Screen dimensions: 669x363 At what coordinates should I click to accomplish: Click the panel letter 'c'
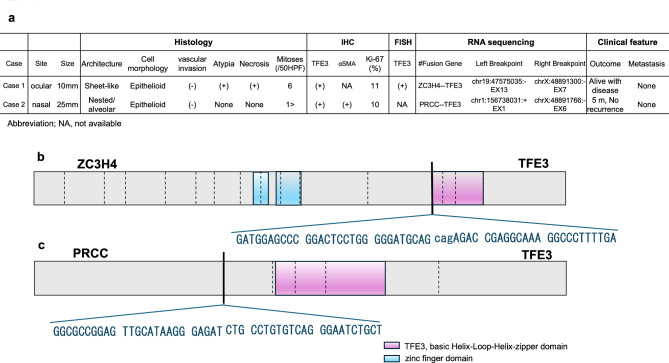pyautogui.click(x=41, y=245)
